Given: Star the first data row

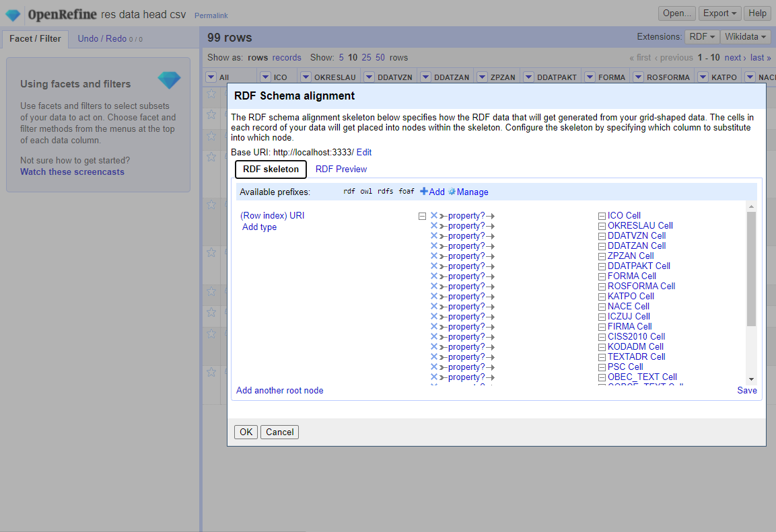Looking at the screenshot, I should (x=211, y=94).
